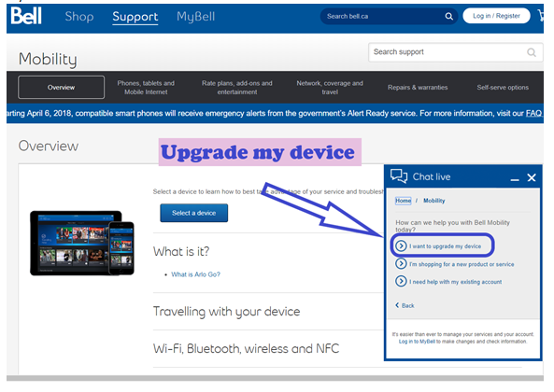The height and width of the screenshot is (392, 554).
Task: Go Back in the chat panel
Action: point(405,305)
